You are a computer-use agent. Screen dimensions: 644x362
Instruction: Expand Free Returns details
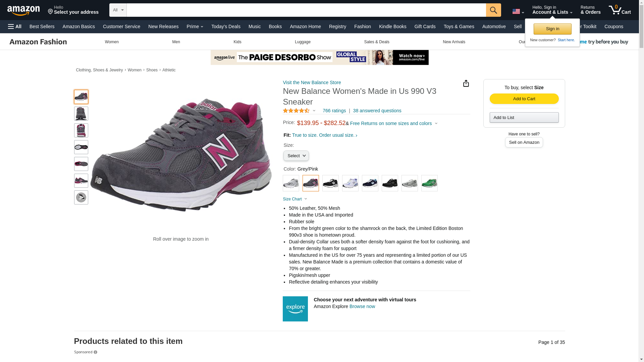click(393, 123)
